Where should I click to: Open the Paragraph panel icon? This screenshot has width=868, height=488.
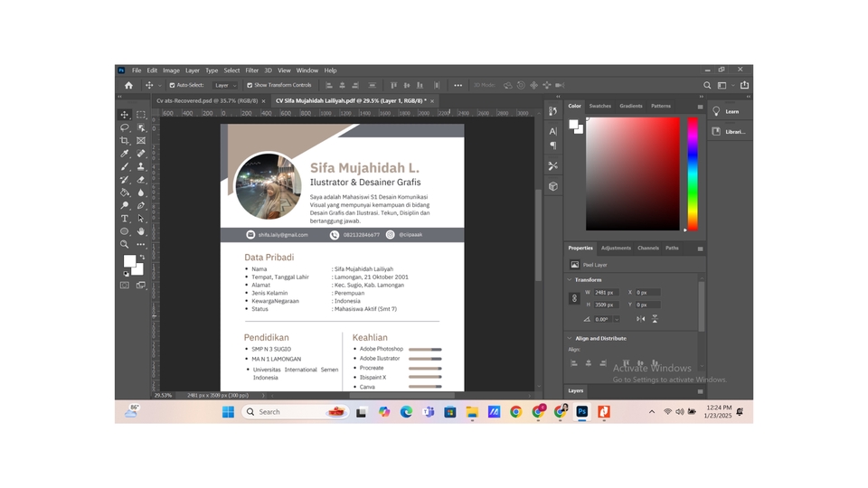click(552, 145)
